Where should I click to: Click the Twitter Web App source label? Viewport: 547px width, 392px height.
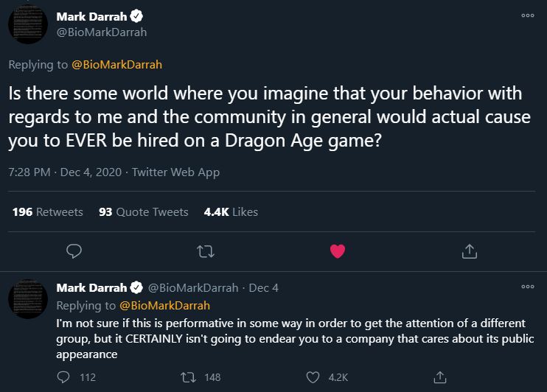tap(175, 172)
